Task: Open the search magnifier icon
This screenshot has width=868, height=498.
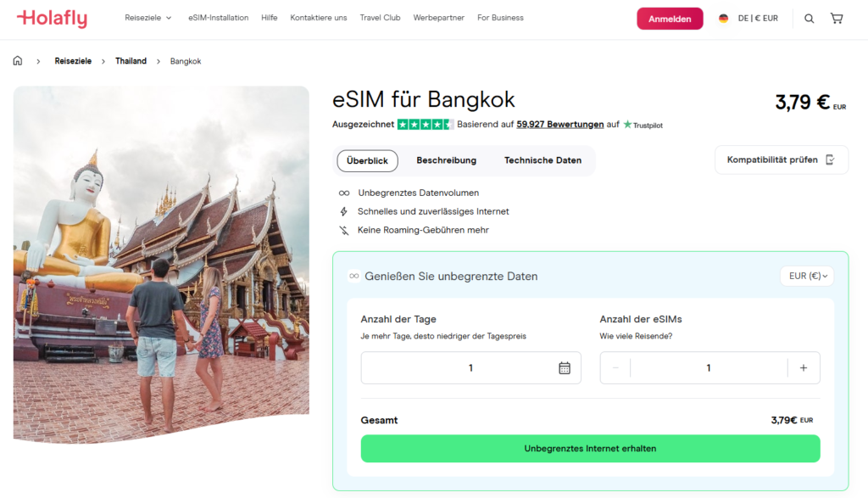Action: pos(809,19)
